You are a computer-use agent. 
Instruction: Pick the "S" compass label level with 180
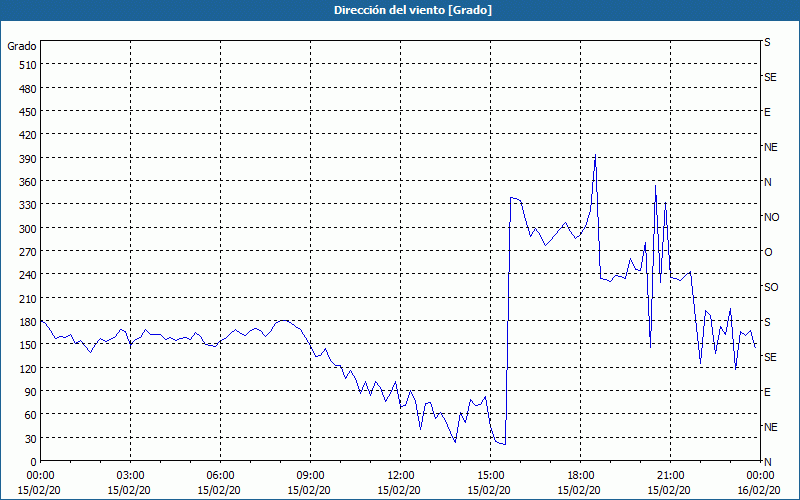(767, 322)
